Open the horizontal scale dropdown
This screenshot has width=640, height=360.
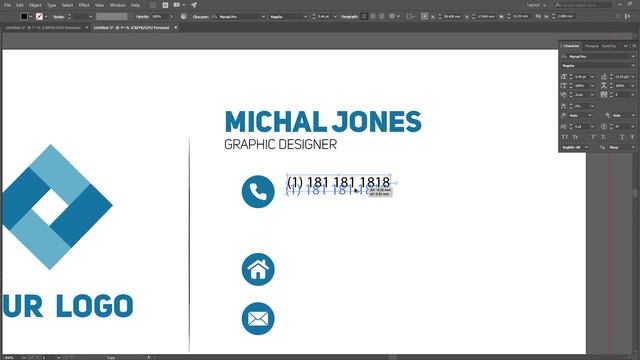[633, 86]
